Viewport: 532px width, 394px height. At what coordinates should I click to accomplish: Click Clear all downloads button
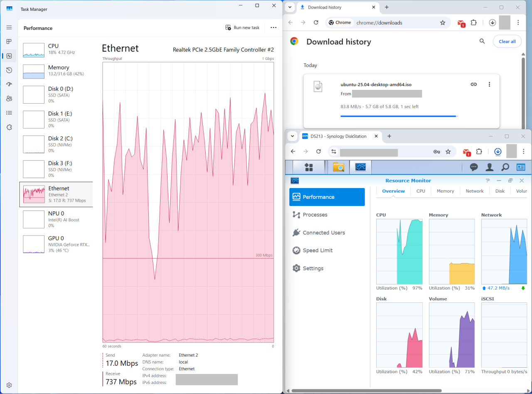pyautogui.click(x=507, y=42)
